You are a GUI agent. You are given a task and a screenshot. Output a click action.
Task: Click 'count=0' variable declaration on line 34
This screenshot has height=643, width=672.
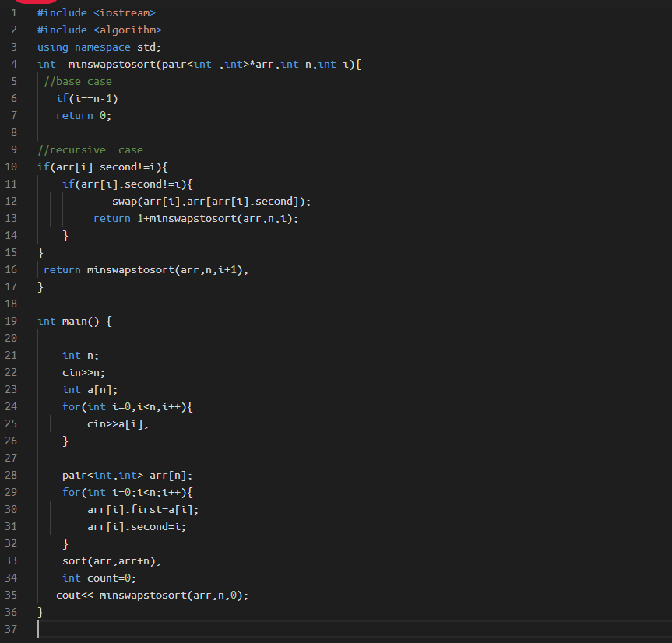click(x=111, y=578)
